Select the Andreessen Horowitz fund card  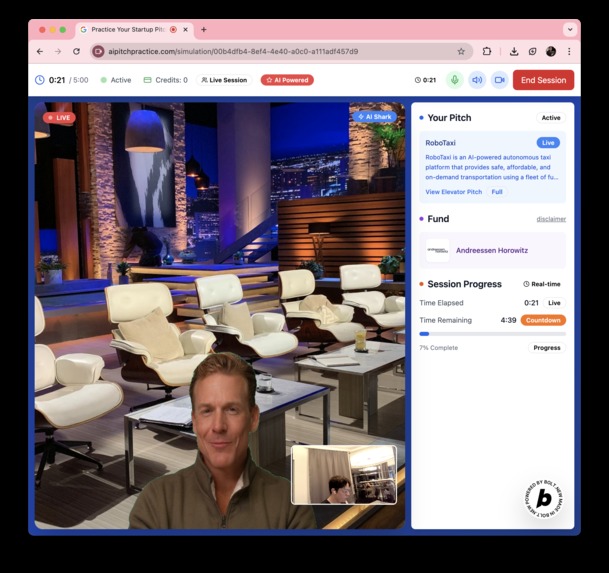click(492, 251)
